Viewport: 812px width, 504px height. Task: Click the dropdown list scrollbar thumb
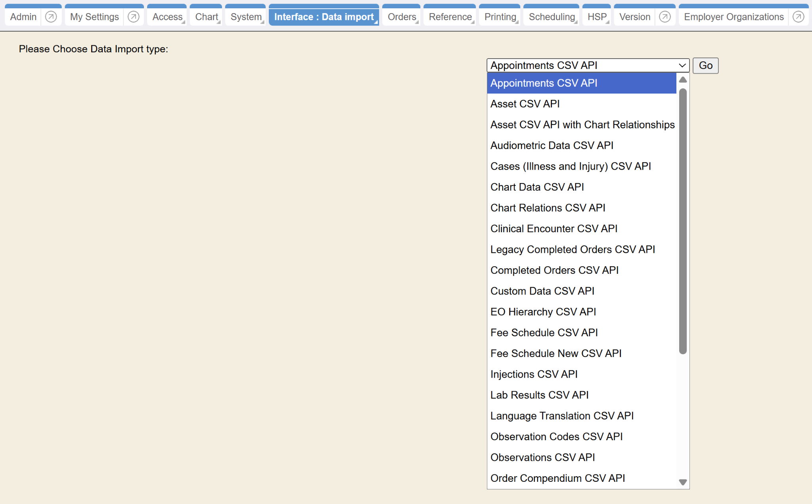pos(683,221)
